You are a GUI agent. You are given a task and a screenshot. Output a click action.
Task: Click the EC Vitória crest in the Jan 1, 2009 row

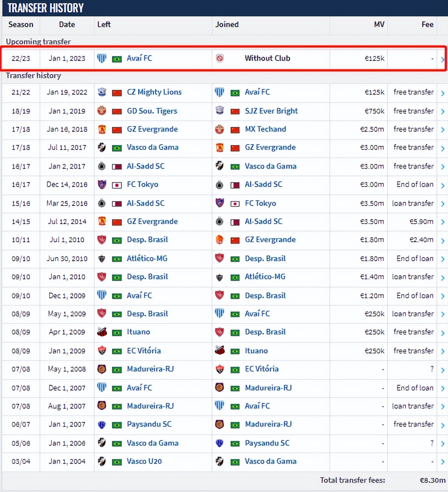click(x=102, y=351)
